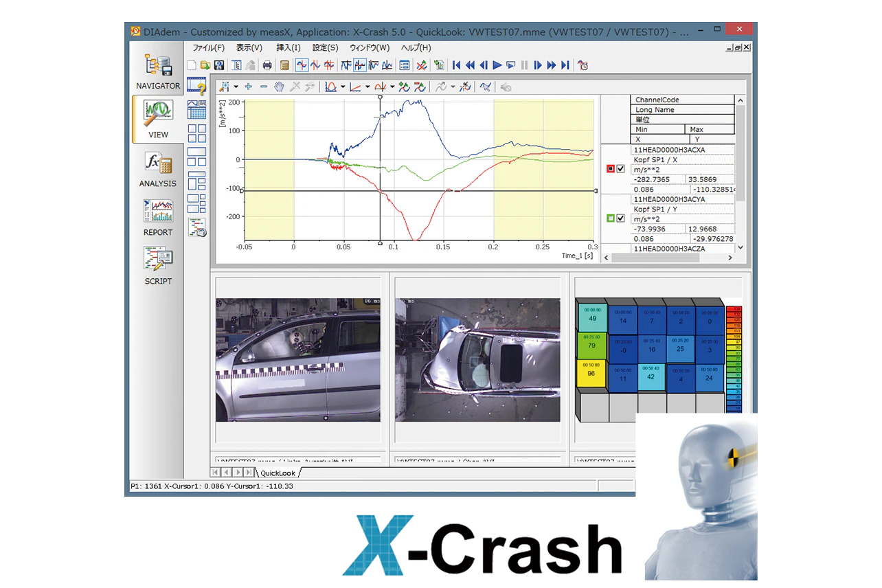The width and height of the screenshot is (882, 588).
Task: Jump to first frame playback button
Action: (x=457, y=65)
